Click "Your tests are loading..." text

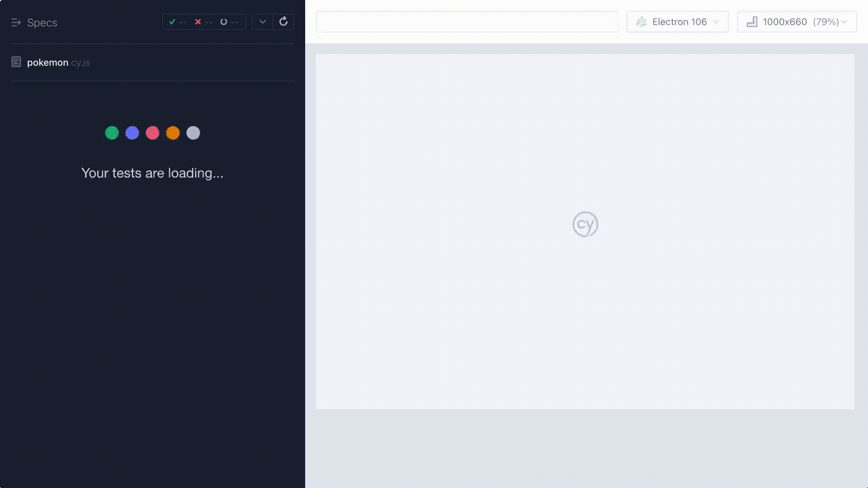pyautogui.click(x=153, y=173)
